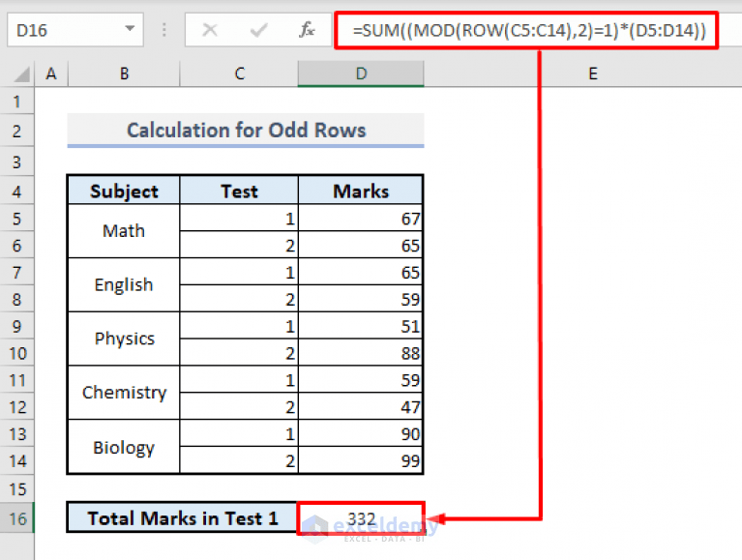Select row 3 header

[17, 162]
